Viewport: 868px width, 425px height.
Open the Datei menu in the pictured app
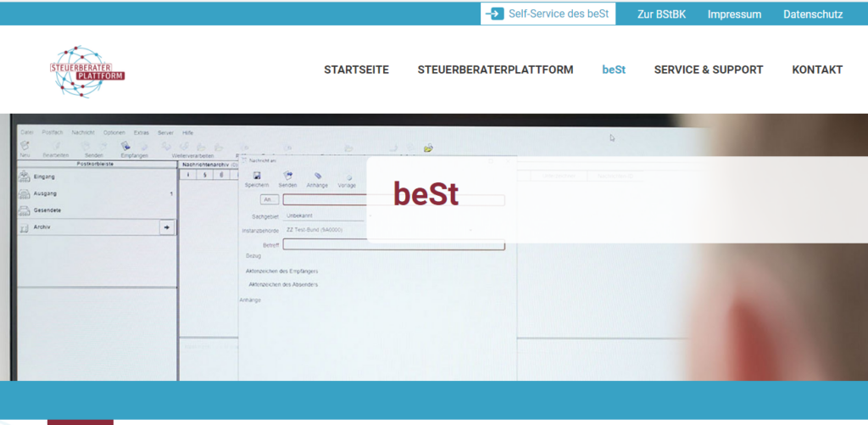26,133
